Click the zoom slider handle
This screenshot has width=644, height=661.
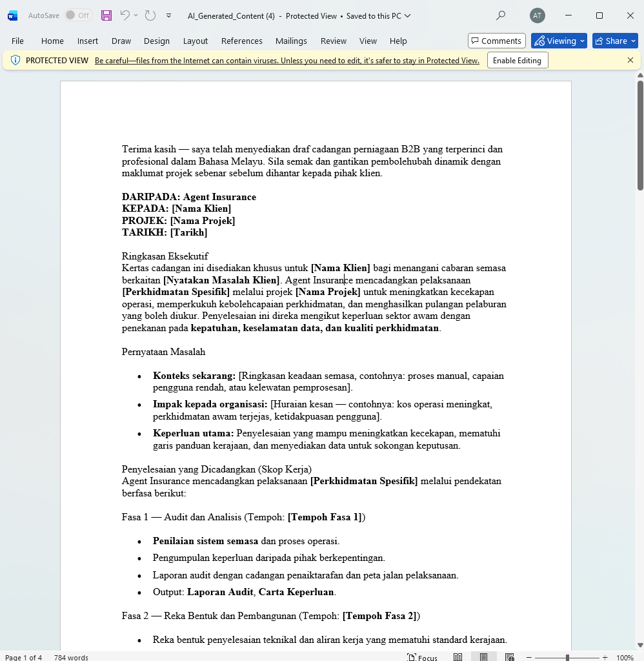pyautogui.click(x=567, y=657)
